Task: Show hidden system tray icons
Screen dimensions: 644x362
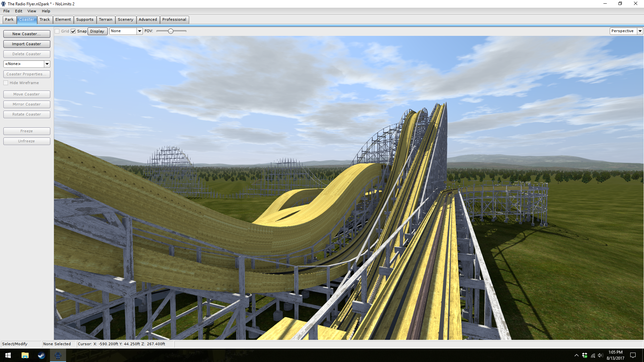Action: (576, 355)
